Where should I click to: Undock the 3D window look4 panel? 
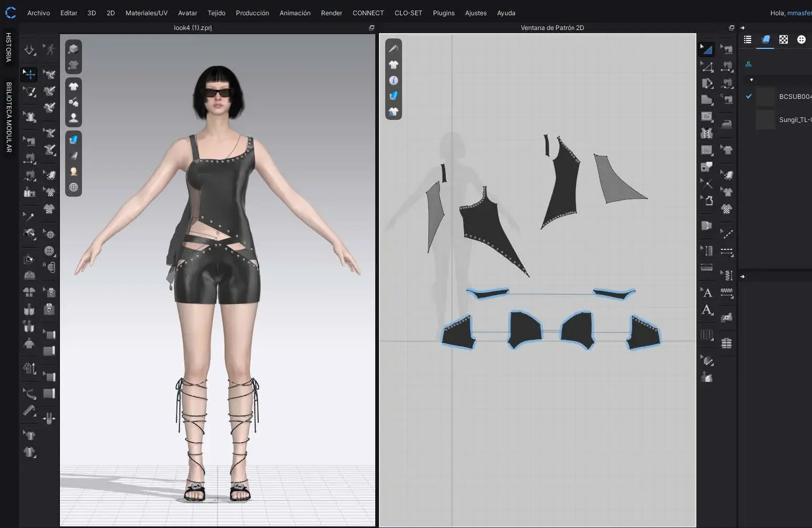click(372, 28)
